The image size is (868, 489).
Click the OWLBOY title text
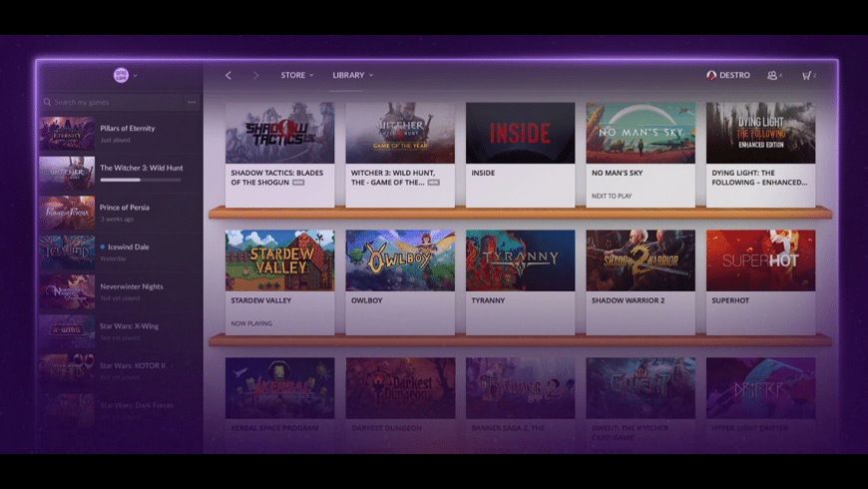click(x=366, y=300)
